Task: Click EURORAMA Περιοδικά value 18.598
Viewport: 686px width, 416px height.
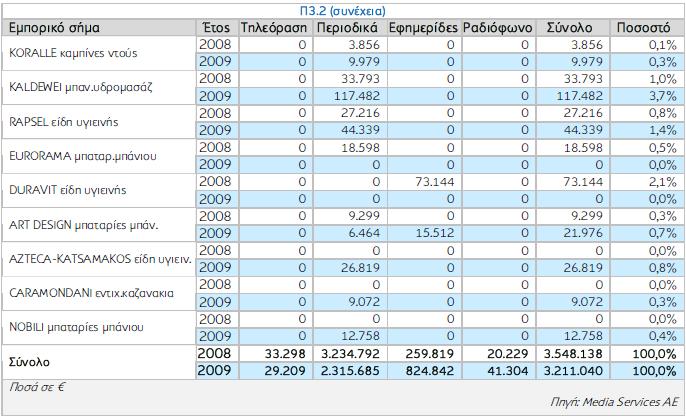Action: 360,147
